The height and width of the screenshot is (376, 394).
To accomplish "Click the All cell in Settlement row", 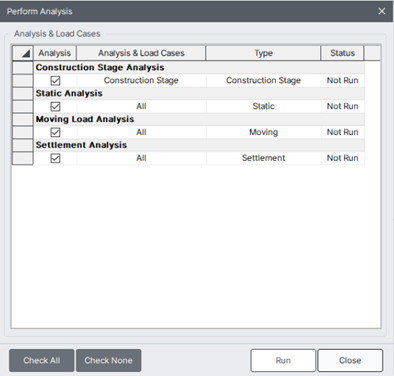I will click(x=141, y=158).
